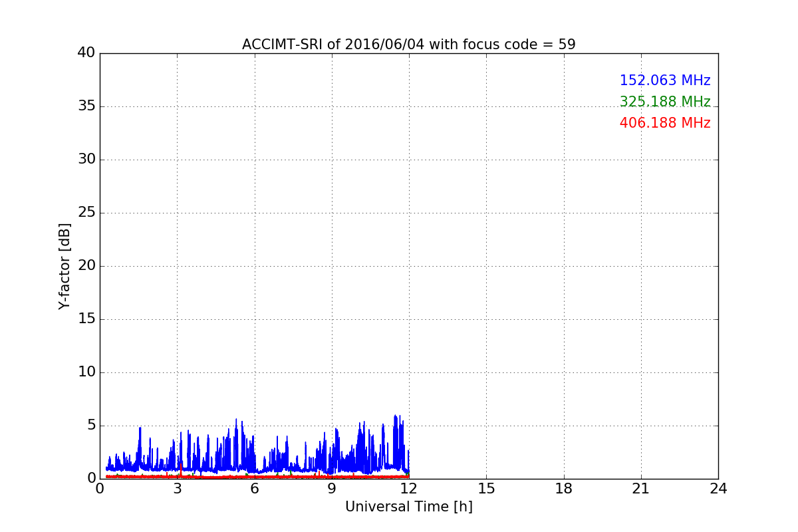Click the x-axis tick label 6

click(x=254, y=489)
